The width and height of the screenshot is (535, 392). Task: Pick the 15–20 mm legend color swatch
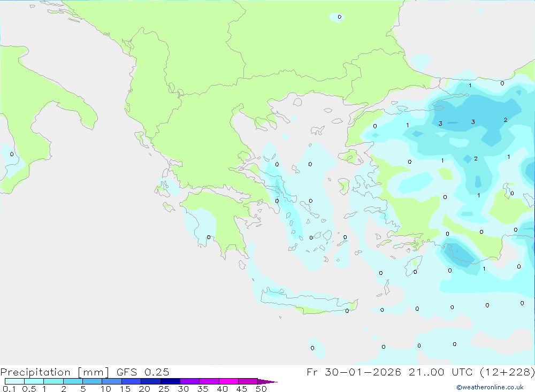[131, 381]
